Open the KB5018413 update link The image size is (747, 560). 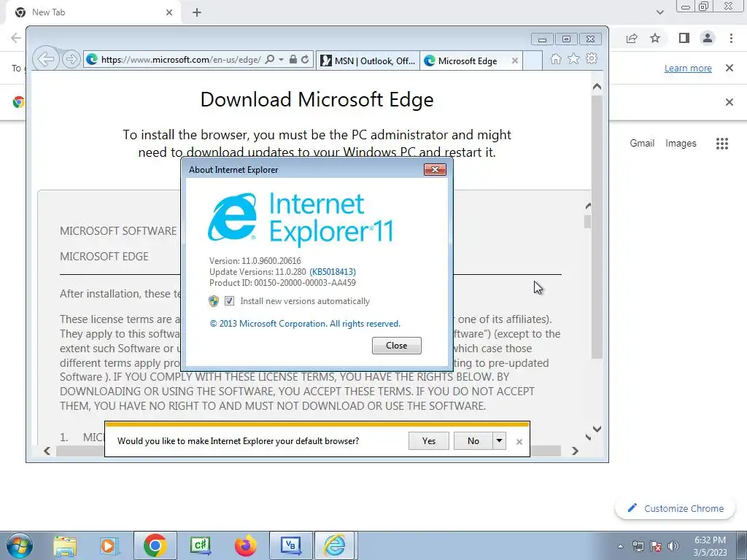333,272
